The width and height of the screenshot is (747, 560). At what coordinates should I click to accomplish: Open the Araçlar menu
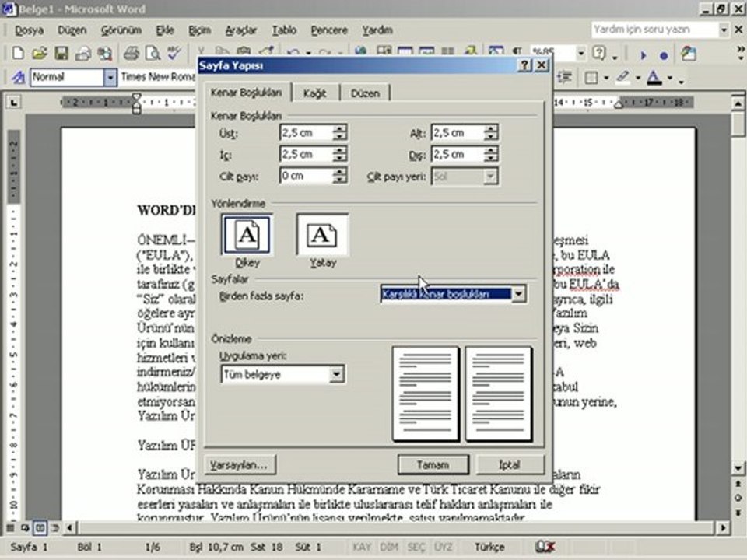(x=240, y=30)
